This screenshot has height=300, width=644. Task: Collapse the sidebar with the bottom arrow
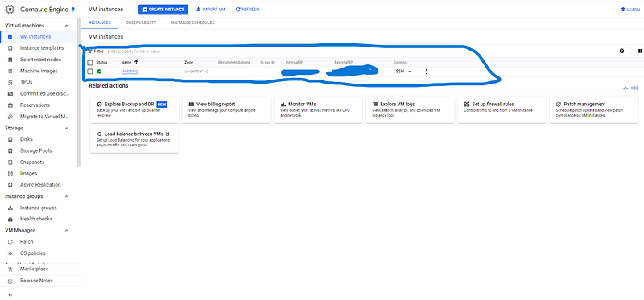click(x=10, y=294)
